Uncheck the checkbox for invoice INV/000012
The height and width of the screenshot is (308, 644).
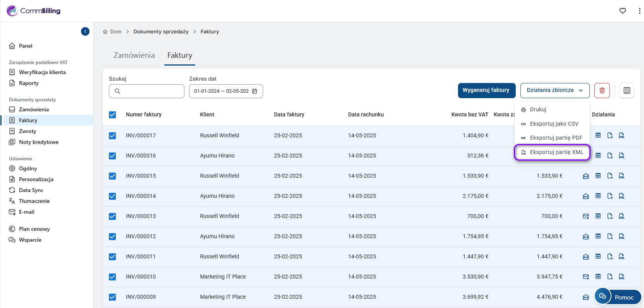pos(112,237)
